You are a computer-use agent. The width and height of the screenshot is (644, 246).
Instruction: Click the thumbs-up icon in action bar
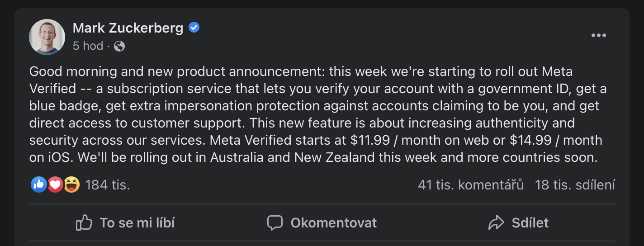(84, 222)
